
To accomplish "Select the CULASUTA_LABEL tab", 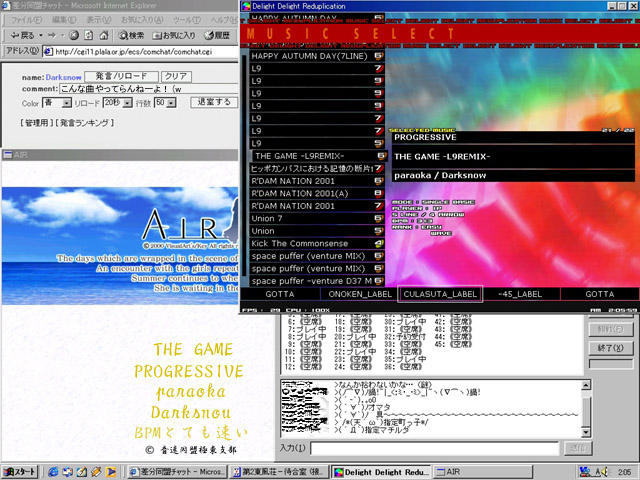I will pyautogui.click(x=440, y=294).
